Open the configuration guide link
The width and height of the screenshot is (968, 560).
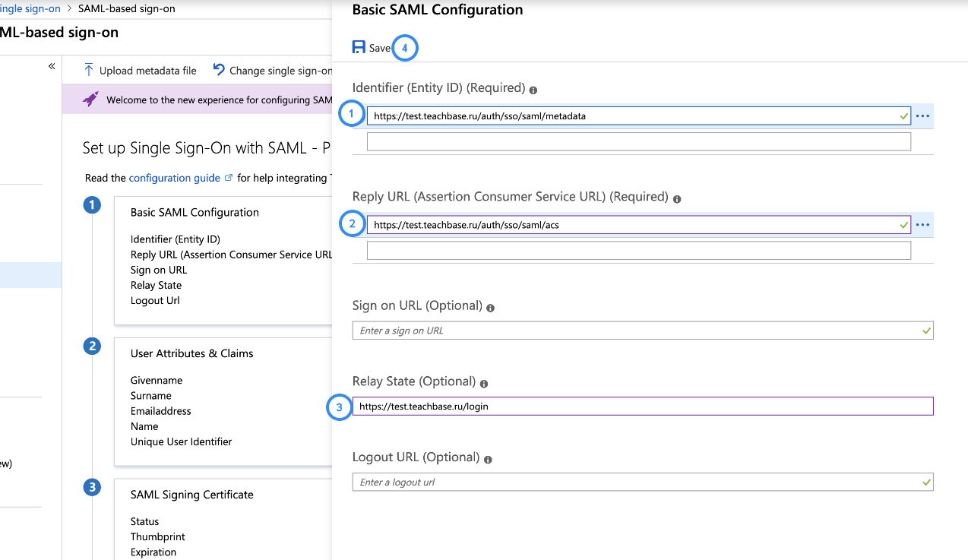point(175,178)
